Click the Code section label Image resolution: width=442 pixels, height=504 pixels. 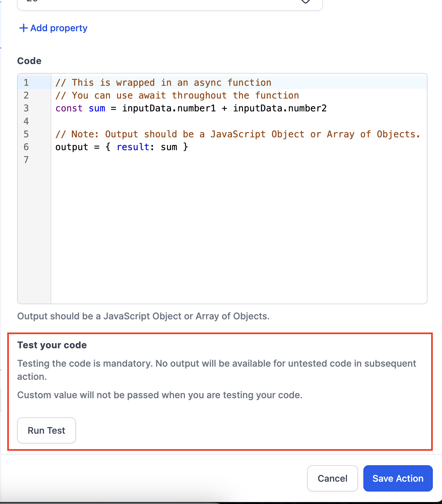(29, 61)
